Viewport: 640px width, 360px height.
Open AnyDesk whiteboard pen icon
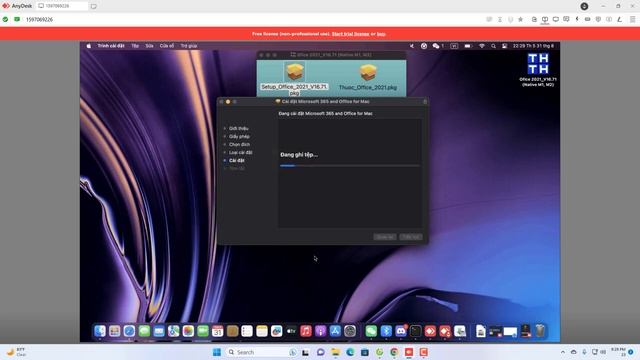pyautogui.click(x=619, y=19)
